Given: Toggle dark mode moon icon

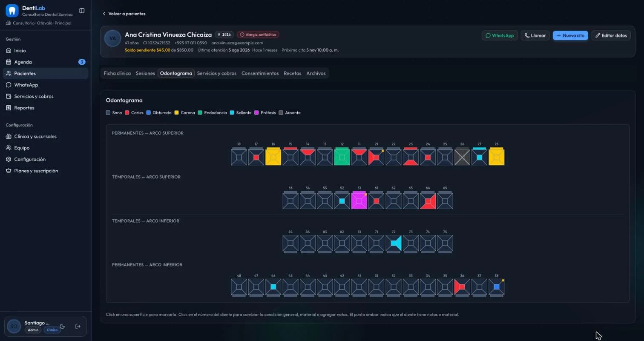Looking at the screenshot, I should tap(62, 326).
